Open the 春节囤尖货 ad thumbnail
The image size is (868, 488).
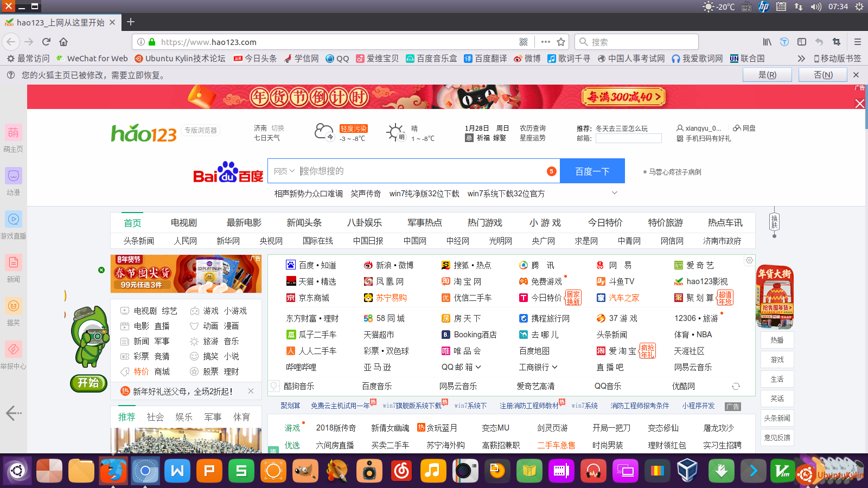click(x=186, y=274)
